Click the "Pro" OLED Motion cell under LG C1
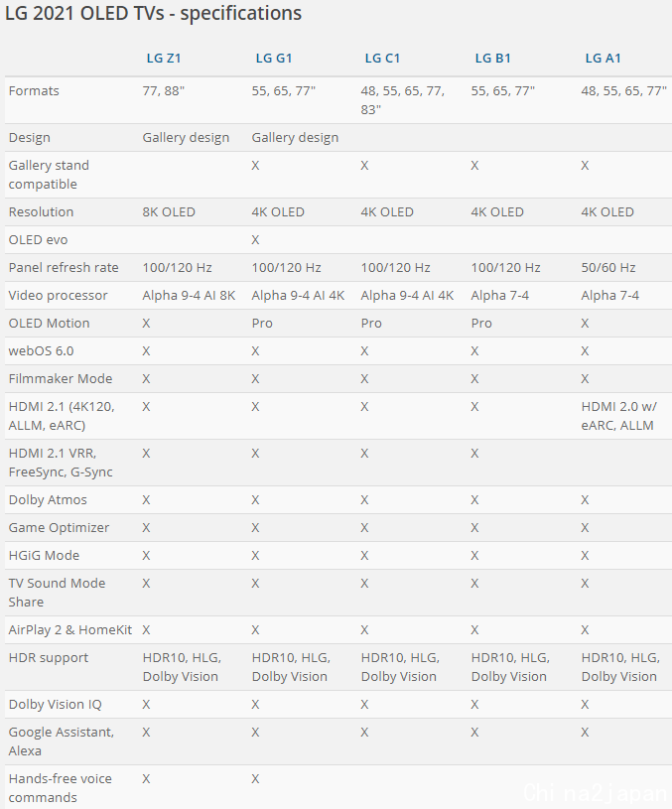Image resolution: width=672 pixels, height=809 pixels. click(x=371, y=324)
